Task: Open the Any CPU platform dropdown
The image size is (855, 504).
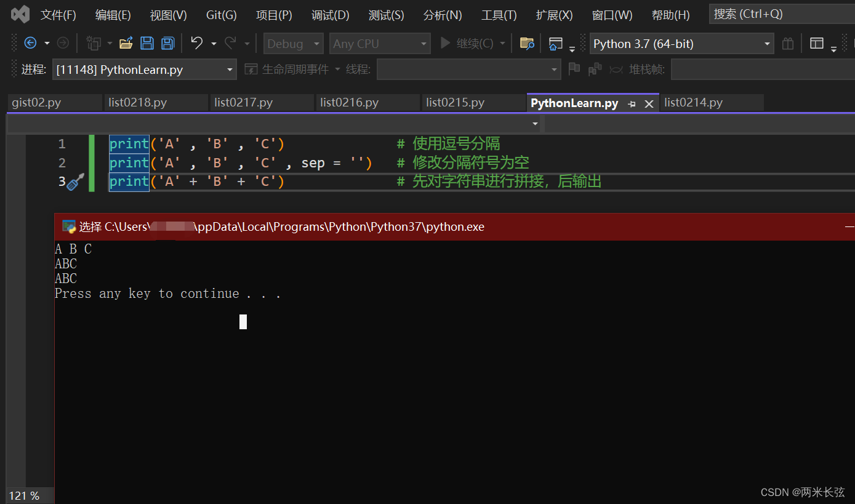Action: 379,44
